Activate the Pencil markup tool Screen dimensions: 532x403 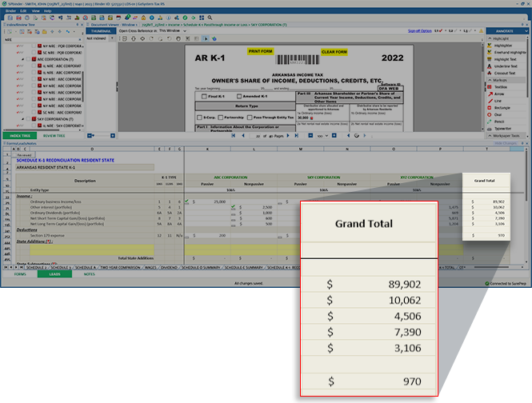click(x=499, y=120)
